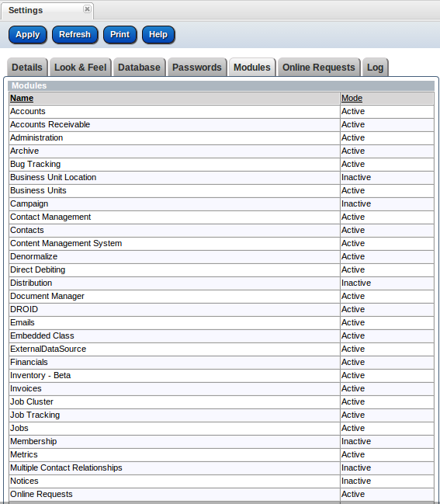The image size is (440, 504).
Task: Sort modules by Name column header
Action: tap(22, 98)
